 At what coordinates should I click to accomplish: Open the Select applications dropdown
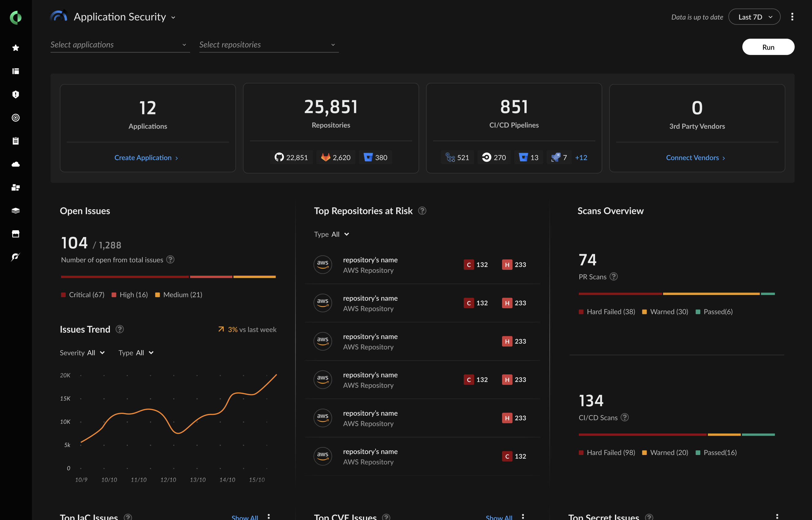(118, 44)
